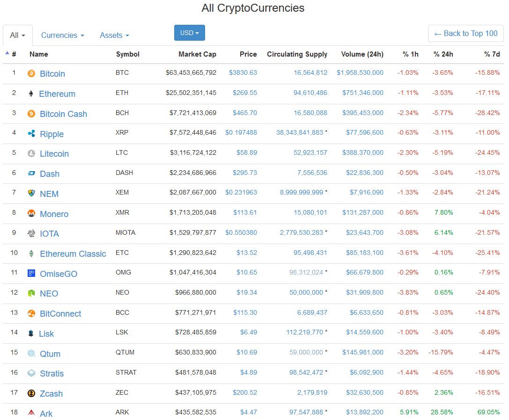509x420 pixels.
Task: Click the Qtum logo icon
Action: pos(31,354)
